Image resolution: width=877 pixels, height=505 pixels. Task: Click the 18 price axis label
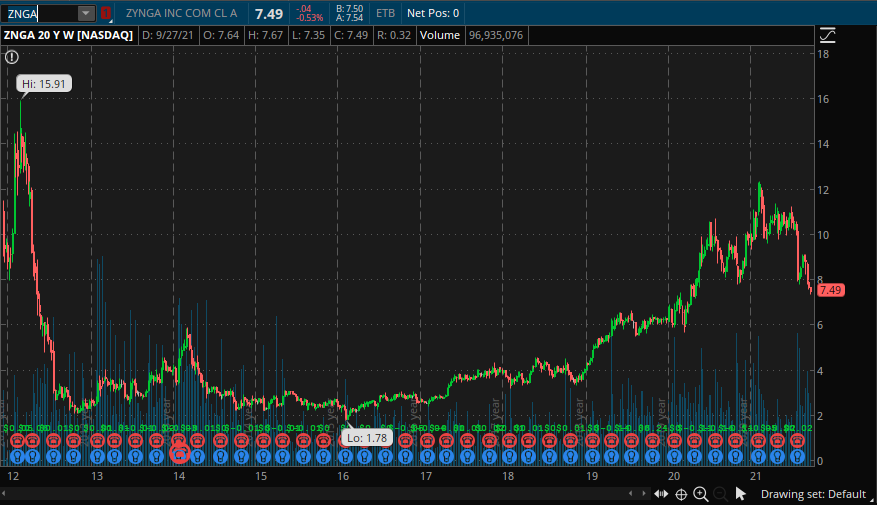[823, 54]
